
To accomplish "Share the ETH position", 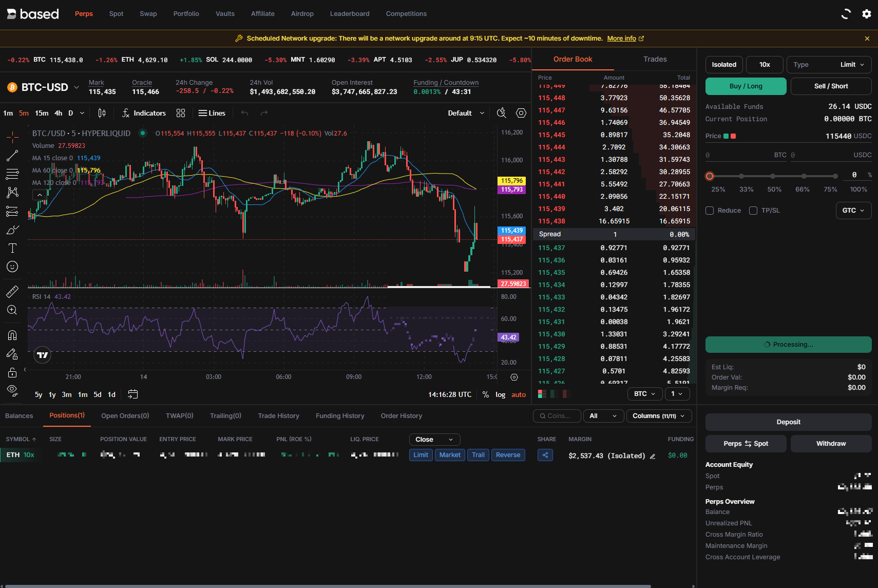I will [x=545, y=455].
